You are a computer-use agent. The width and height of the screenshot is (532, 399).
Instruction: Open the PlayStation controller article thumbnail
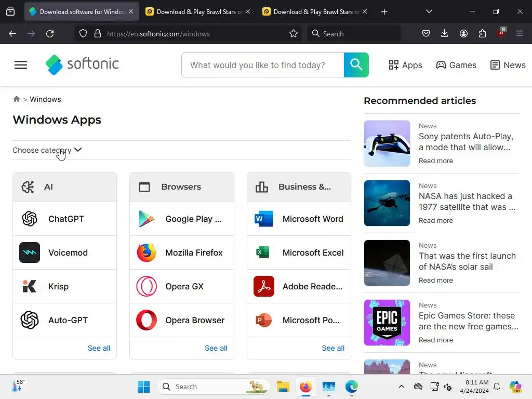387,143
